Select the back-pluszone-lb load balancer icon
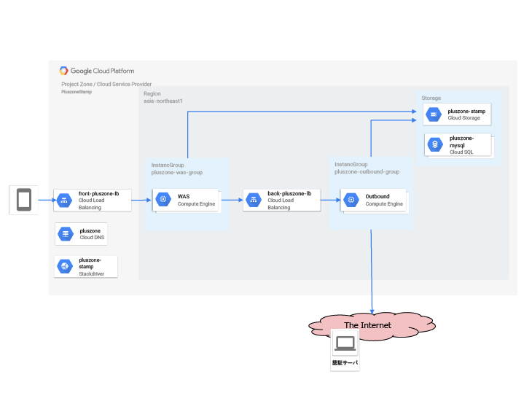The width and height of the screenshot is (532, 393). 254,200
